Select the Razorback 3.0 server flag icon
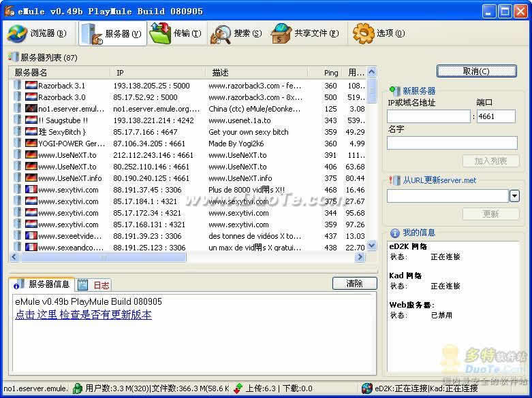Screen dimensions: 532x398 click(x=31, y=97)
